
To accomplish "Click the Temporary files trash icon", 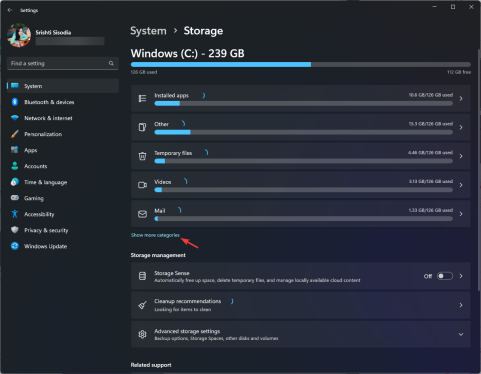I will [142, 156].
